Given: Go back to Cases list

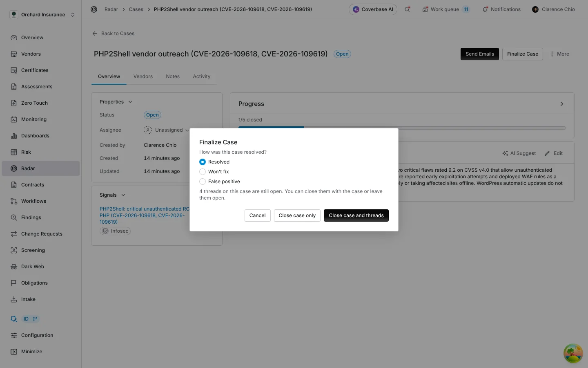Looking at the screenshot, I should (114, 34).
